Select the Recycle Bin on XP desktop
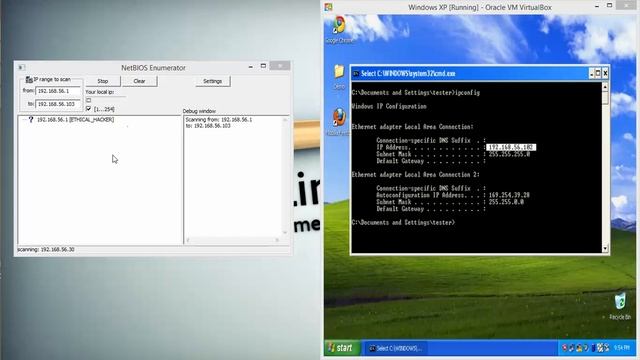Image resolution: width=640 pixels, height=360 pixels. pyautogui.click(x=620, y=305)
